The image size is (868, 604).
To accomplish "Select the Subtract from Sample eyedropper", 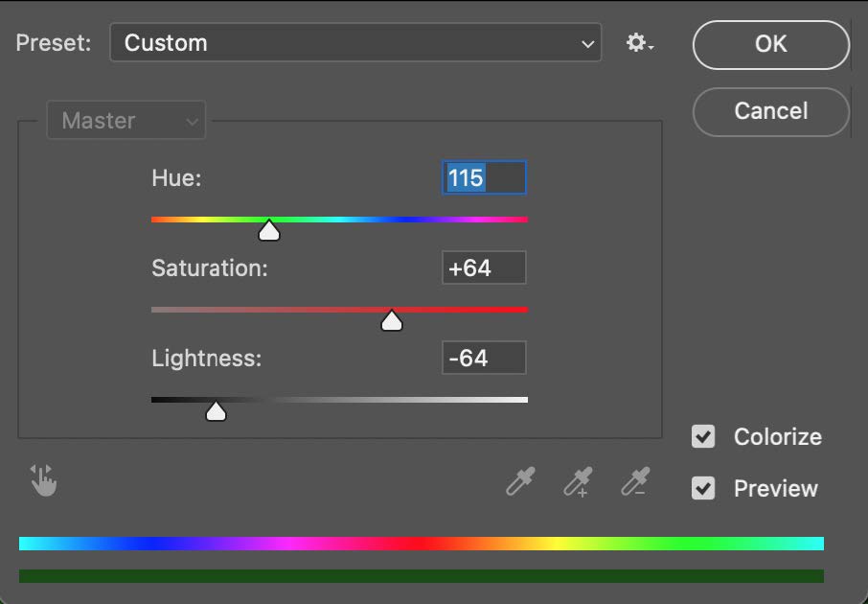I will [x=635, y=481].
